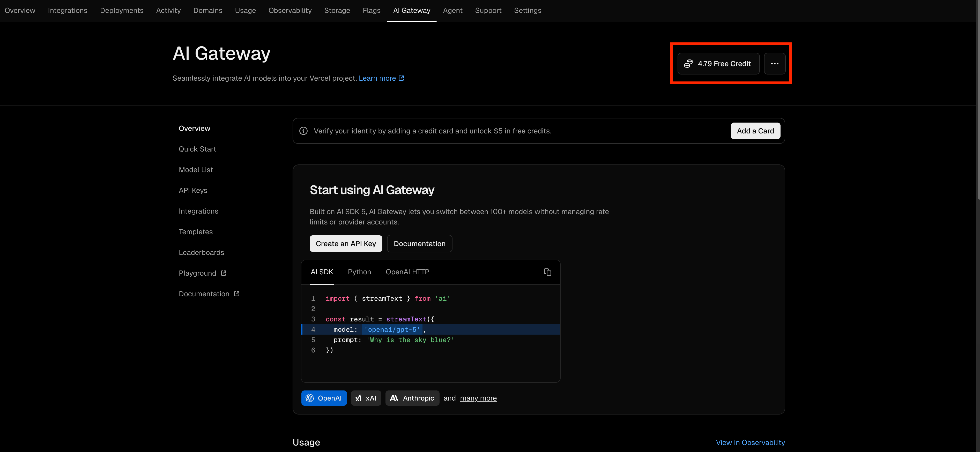Select the Anthropic provider chip
980x452 pixels.
[412, 398]
